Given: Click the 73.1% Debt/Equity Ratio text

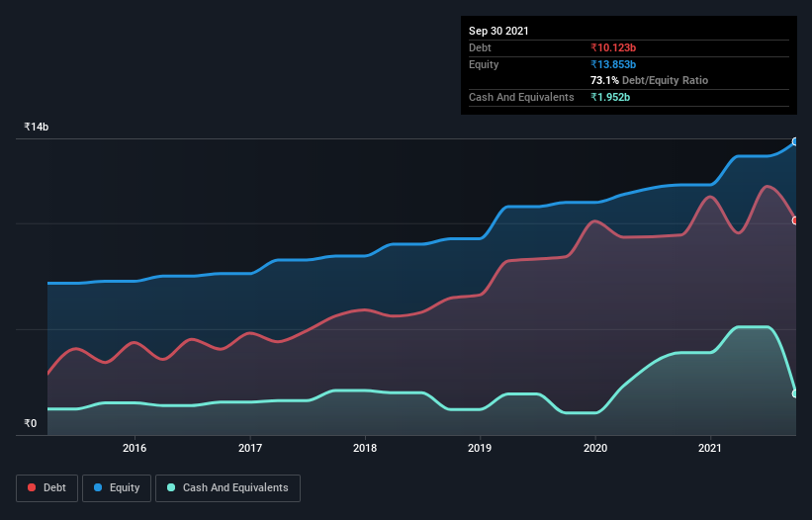Looking at the screenshot, I should pos(650,80).
